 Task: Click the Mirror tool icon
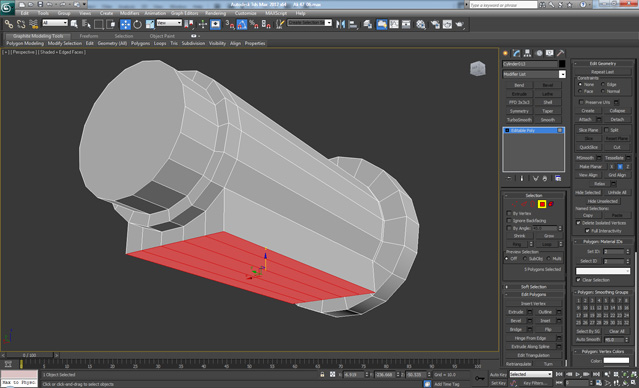pos(340,24)
